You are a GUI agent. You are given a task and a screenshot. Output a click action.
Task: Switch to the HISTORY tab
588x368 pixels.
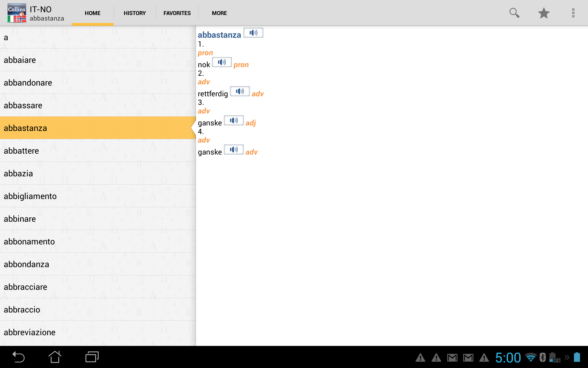pos(134,13)
